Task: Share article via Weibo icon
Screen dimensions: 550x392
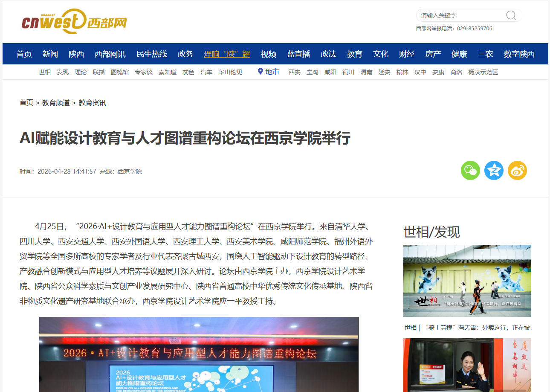Action: point(517,171)
